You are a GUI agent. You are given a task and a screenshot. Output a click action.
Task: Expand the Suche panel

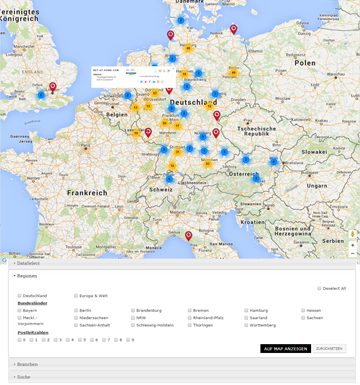tap(182, 377)
